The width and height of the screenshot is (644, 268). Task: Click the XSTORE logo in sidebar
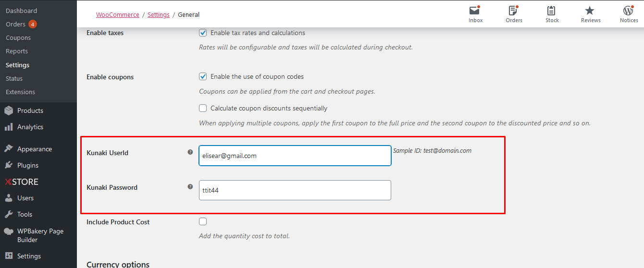22,182
